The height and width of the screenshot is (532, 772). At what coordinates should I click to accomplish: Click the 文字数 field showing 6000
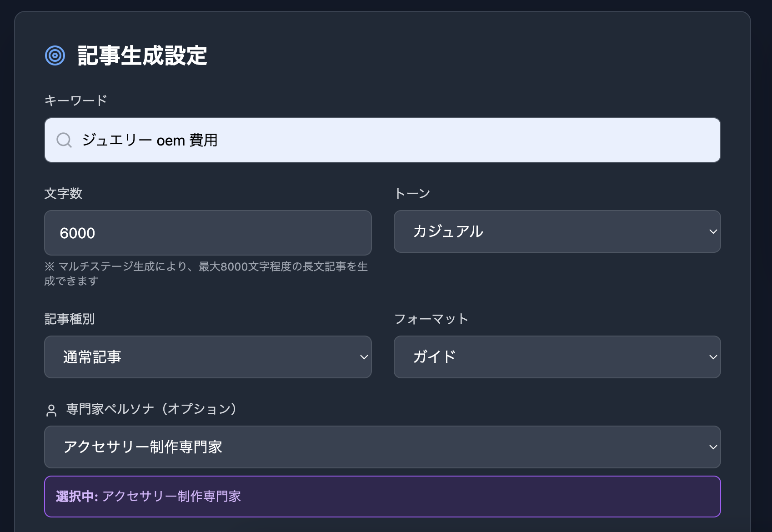pos(208,233)
